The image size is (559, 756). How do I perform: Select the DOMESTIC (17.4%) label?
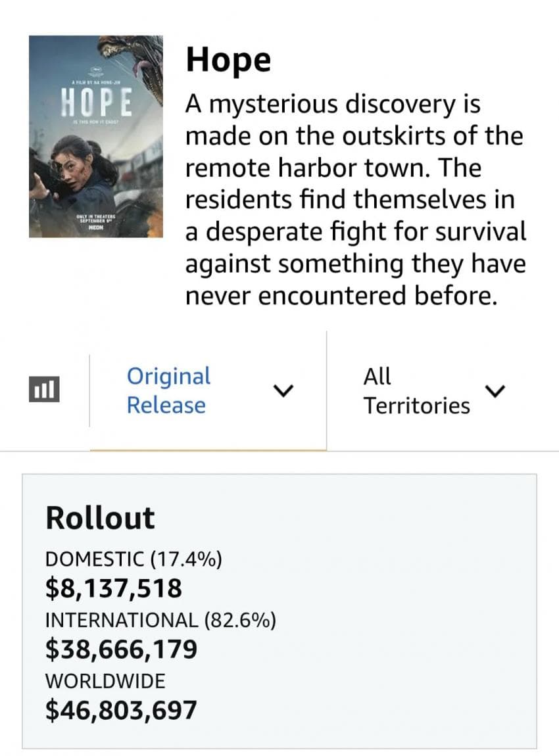tap(134, 559)
